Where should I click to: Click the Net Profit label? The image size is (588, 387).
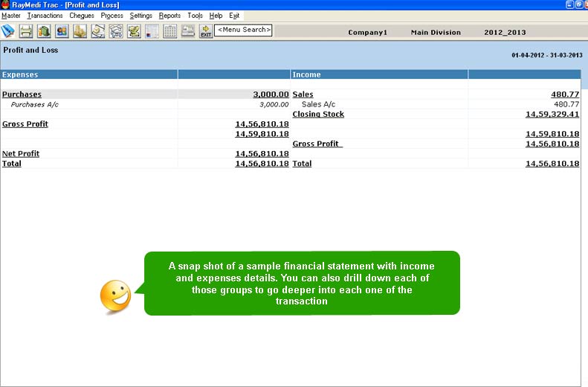coord(21,153)
